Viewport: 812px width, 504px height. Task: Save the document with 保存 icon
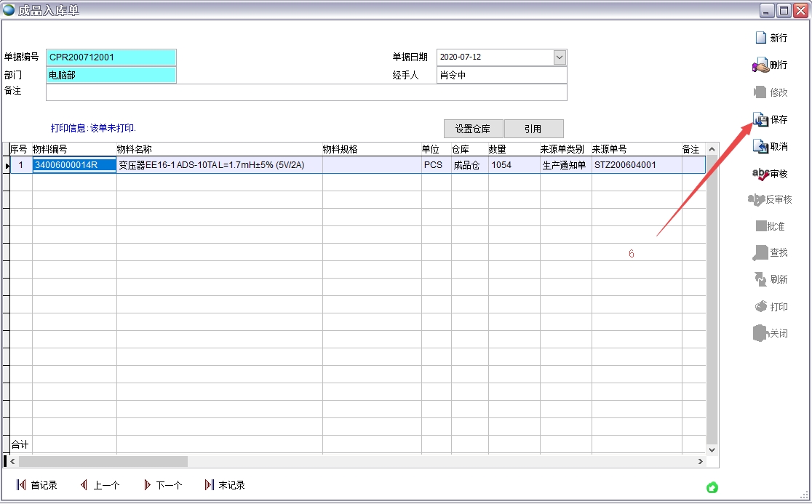coord(761,119)
